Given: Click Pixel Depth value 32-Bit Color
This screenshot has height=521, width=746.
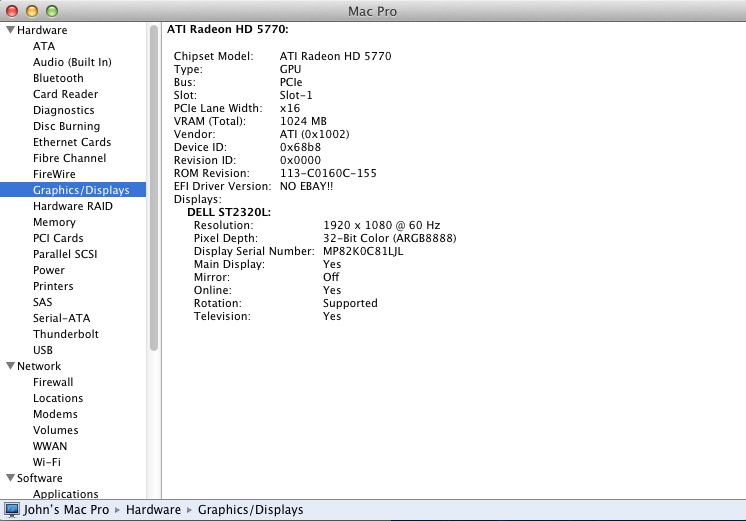Looking at the screenshot, I should click(x=390, y=238).
